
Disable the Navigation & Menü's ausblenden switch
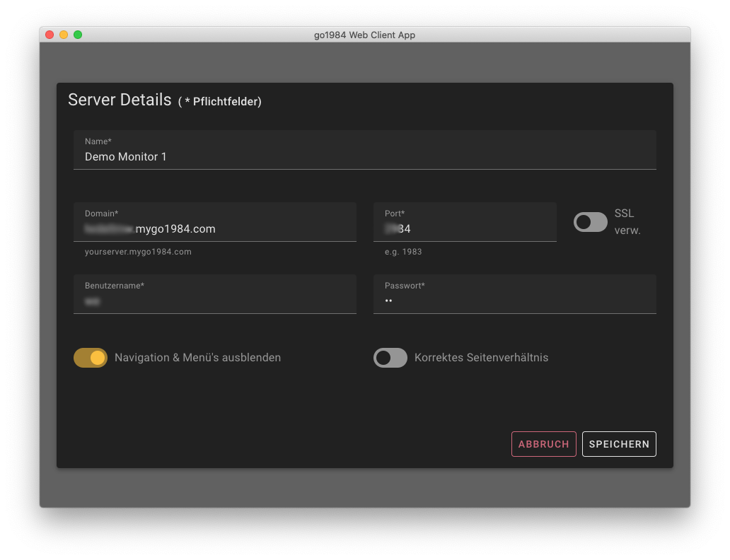[91, 358]
